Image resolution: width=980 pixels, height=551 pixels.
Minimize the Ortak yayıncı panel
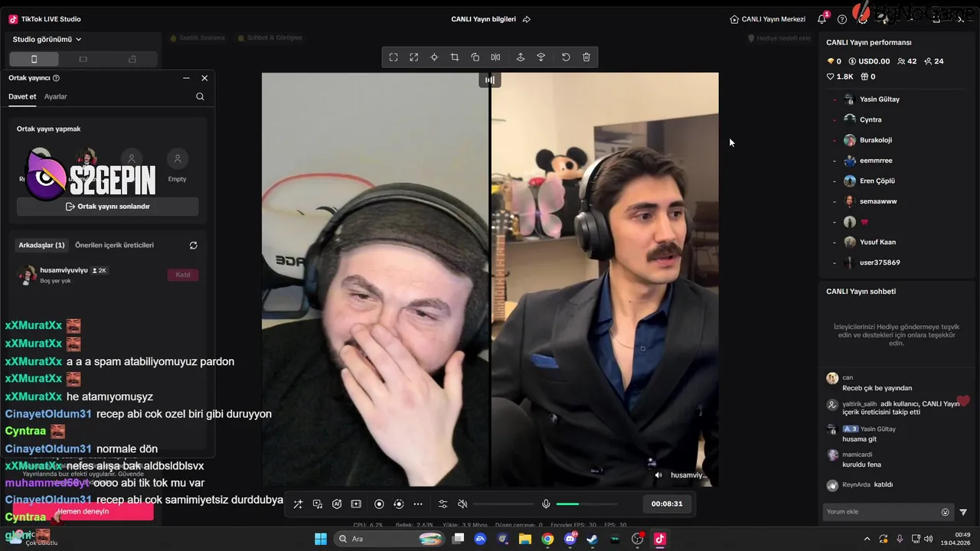click(x=186, y=78)
